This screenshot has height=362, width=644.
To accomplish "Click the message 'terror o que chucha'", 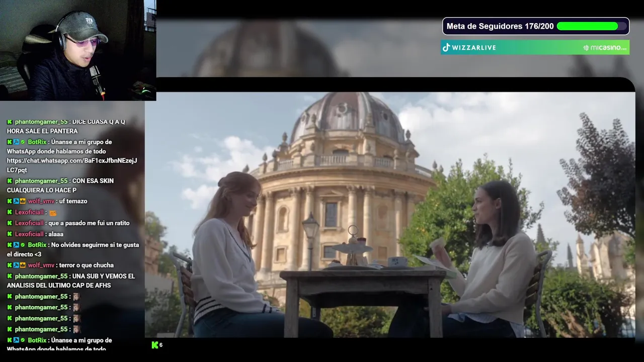I will coord(87,265).
